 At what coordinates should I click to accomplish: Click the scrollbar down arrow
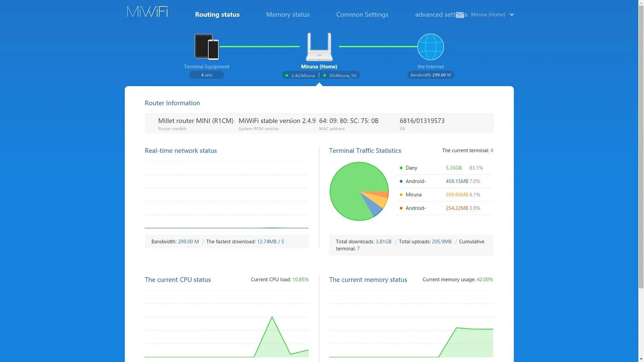point(641,359)
